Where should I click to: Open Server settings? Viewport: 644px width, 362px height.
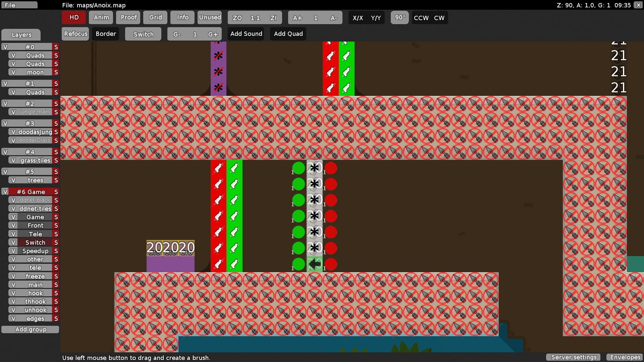[573, 357]
